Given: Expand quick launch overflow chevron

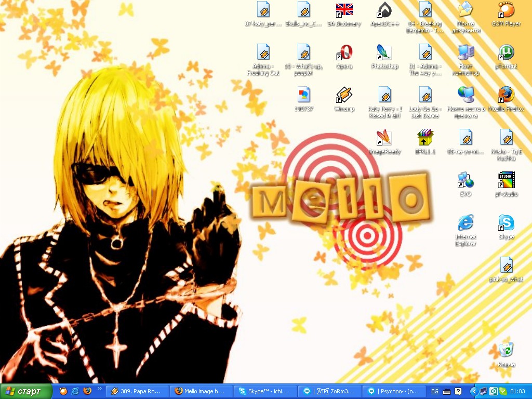Looking at the screenshot, I should (x=99, y=389).
